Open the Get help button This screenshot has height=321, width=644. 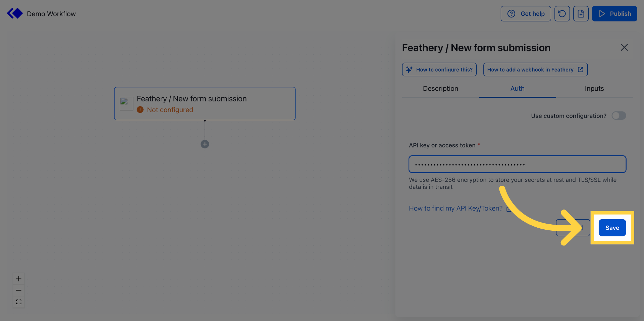pos(526,14)
